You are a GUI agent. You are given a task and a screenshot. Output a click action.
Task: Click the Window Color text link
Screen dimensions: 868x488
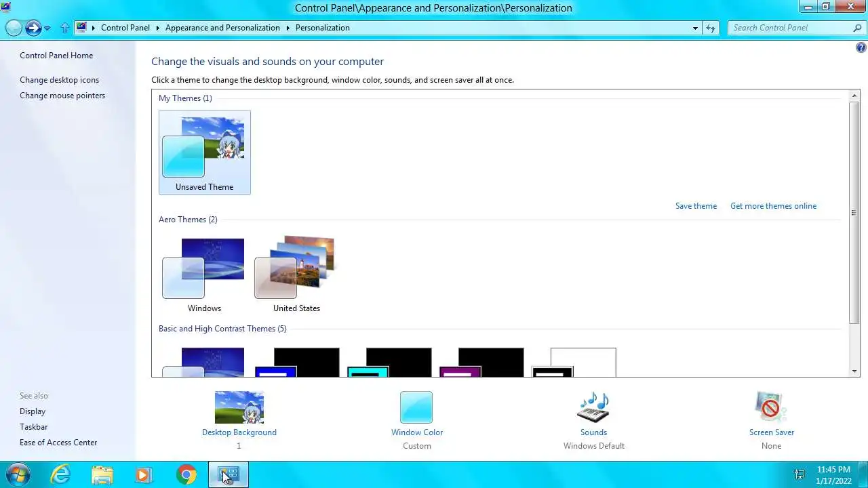[x=417, y=432]
